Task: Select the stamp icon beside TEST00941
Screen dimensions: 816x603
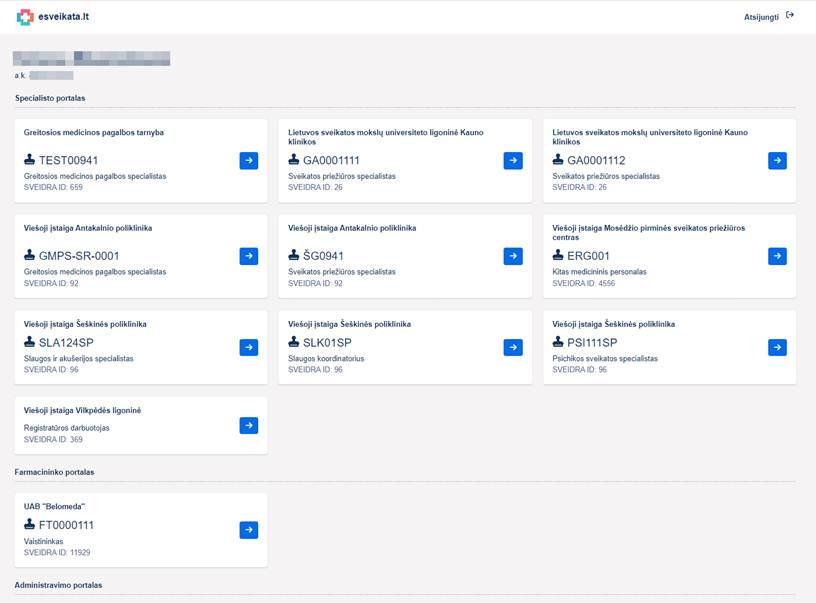Action: [30, 160]
